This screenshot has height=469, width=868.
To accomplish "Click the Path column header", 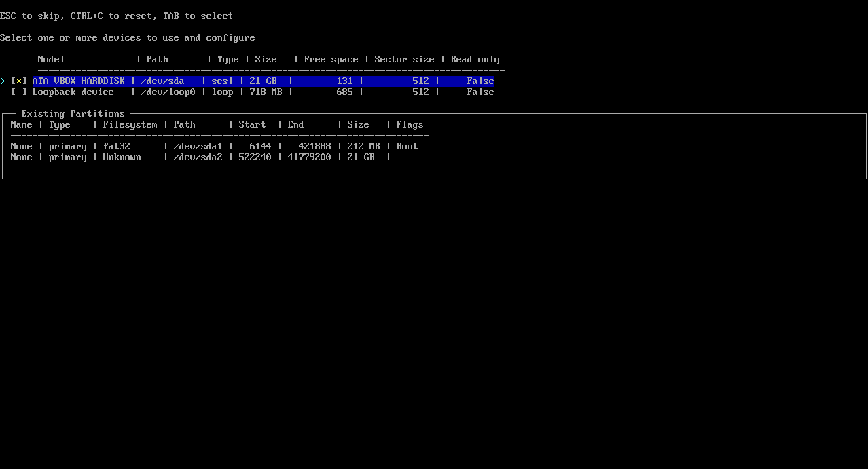I will (x=157, y=59).
